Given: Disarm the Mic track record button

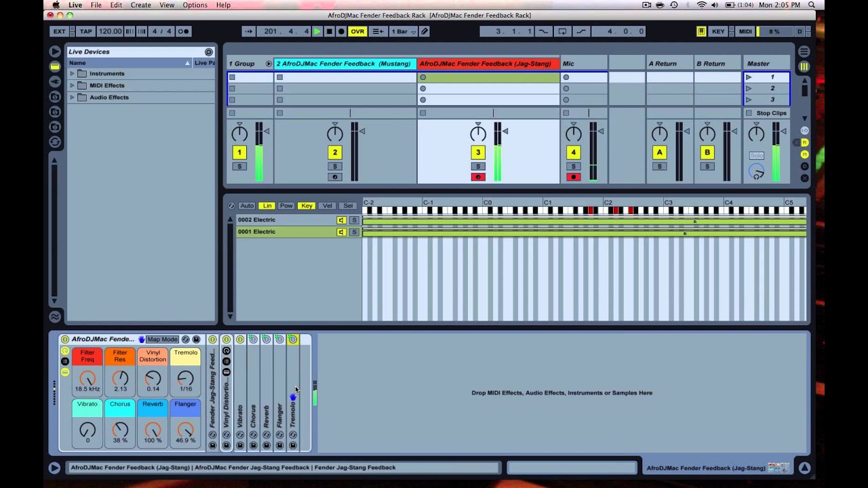Looking at the screenshot, I should point(574,178).
